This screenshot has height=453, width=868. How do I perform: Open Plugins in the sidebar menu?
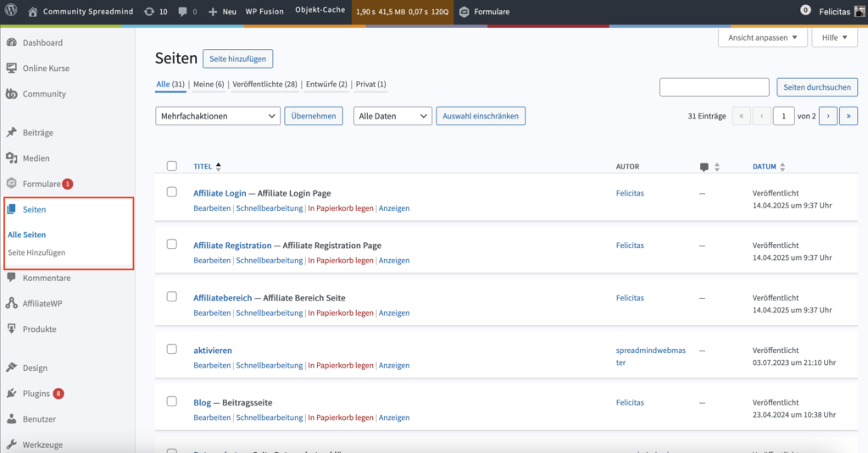tap(36, 393)
